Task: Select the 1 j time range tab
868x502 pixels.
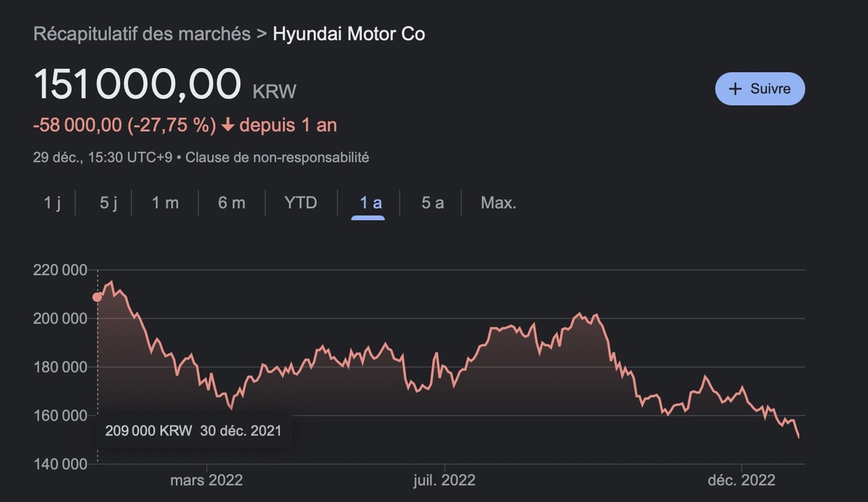Action: (x=52, y=203)
